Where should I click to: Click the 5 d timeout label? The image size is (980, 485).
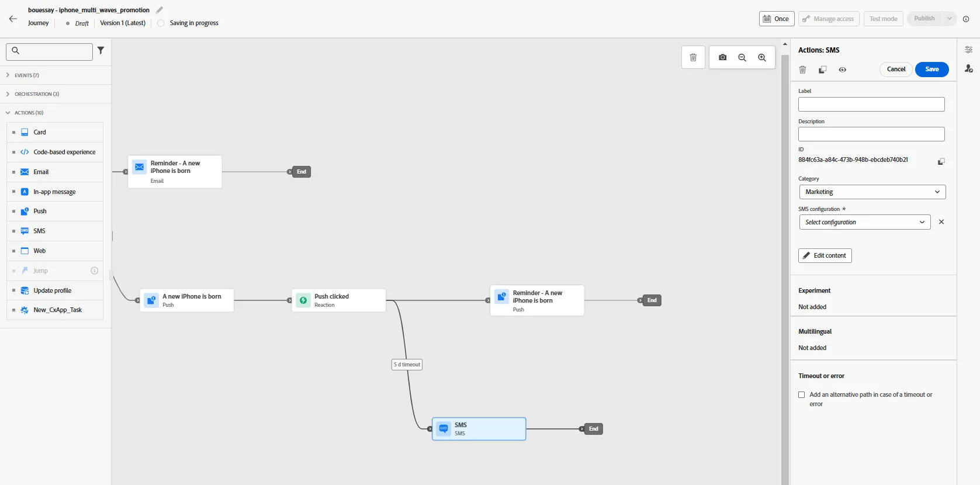click(407, 365)
